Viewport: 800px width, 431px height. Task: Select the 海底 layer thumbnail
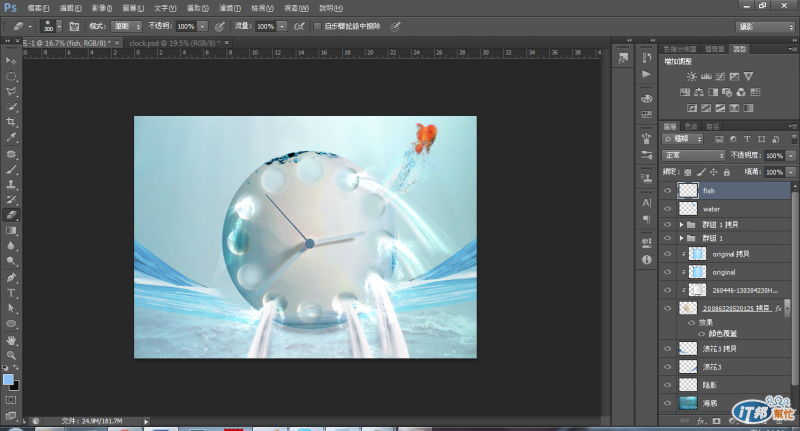688,402
